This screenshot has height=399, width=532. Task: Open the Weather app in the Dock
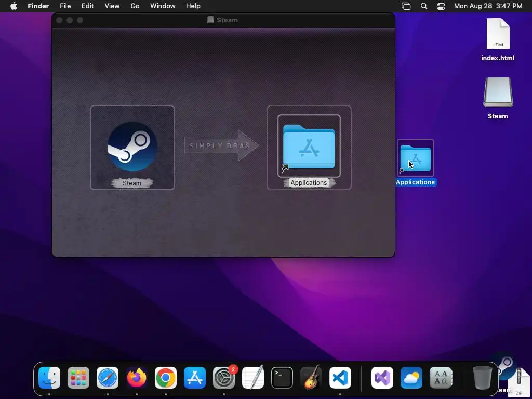pyautogui.click(x=411, y=378)
